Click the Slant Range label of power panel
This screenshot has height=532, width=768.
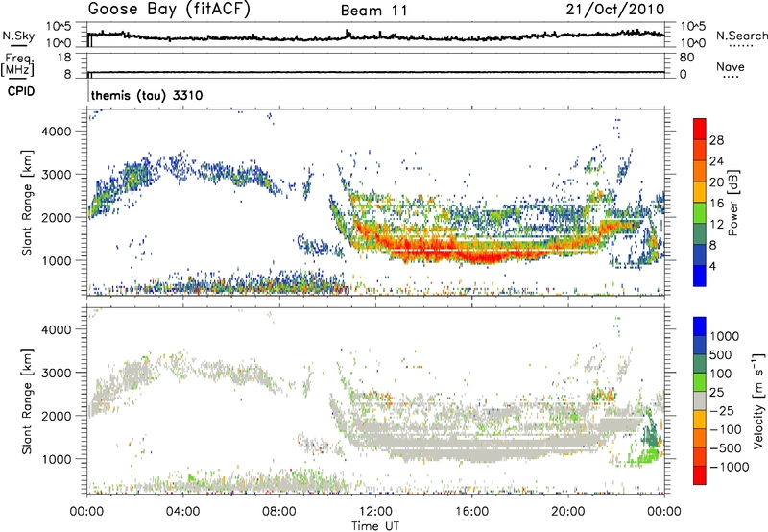[x=27, y=203]
